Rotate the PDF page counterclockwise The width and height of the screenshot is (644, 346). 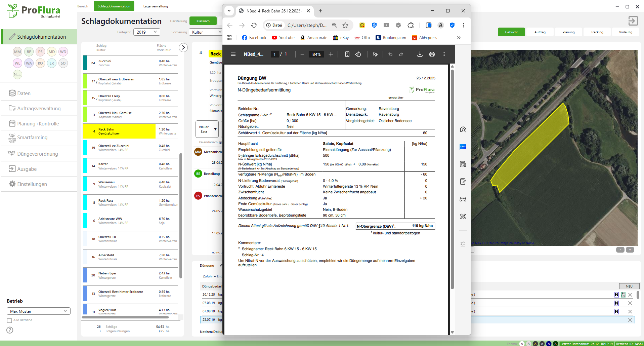point(358,54)
